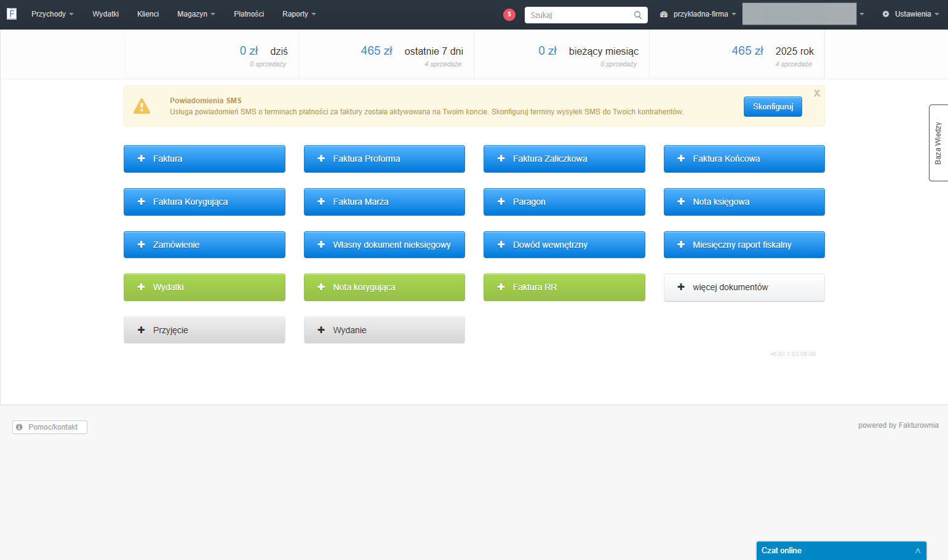This screenshot has height=560, width=948.
Task: Create a Nota korygująca
Action: [x=384, y=287]
